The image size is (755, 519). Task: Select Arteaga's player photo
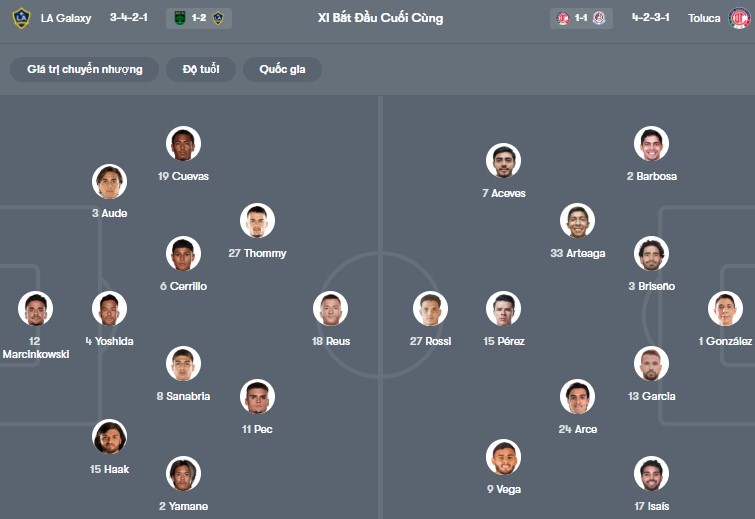pyautogui.click(x=577, y=221)
